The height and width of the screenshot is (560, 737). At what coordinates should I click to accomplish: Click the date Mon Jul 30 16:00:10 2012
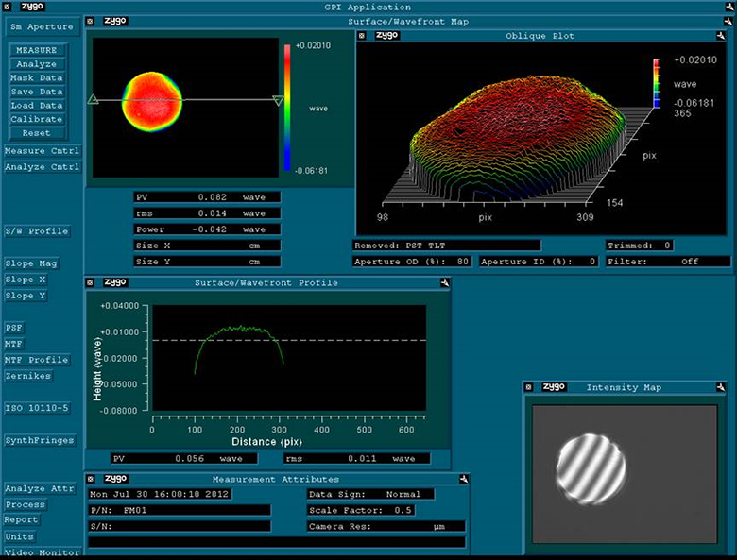coord(160,494)
